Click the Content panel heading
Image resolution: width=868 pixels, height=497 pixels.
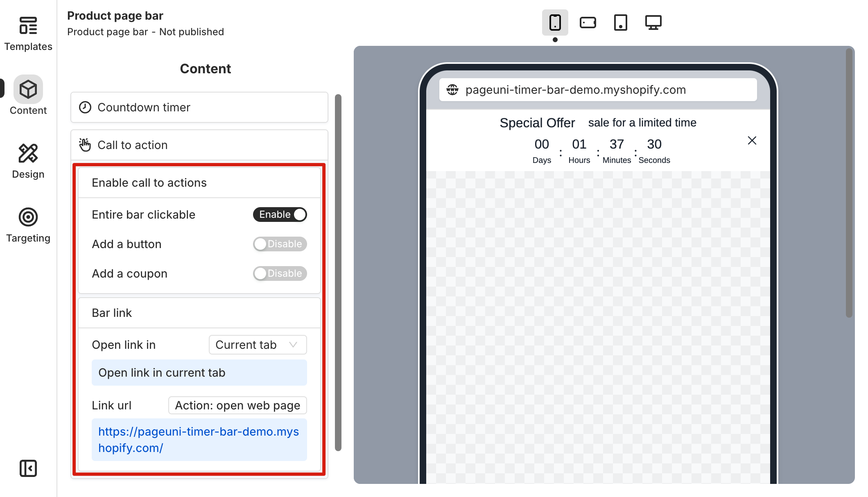206,69
